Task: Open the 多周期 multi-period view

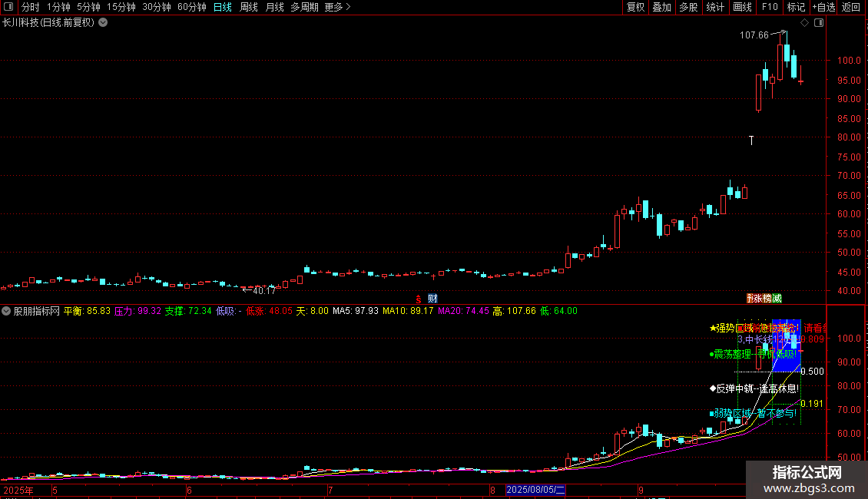Action: [304, 7]
